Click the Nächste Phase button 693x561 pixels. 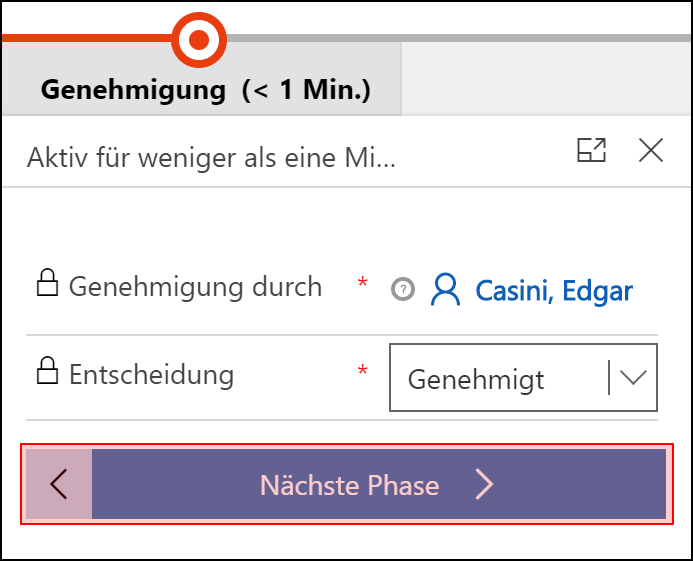379,484
